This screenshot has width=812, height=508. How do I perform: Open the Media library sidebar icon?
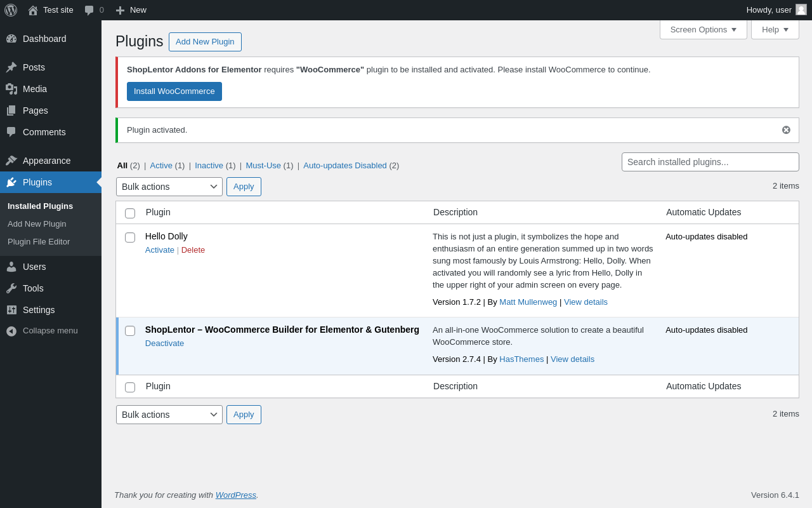[11, 89]
